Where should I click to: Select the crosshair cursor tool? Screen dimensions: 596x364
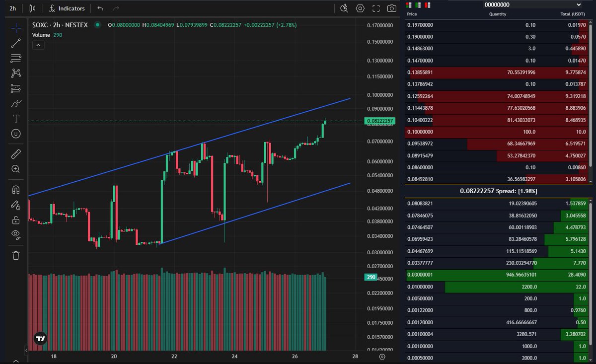coord(16,28)
